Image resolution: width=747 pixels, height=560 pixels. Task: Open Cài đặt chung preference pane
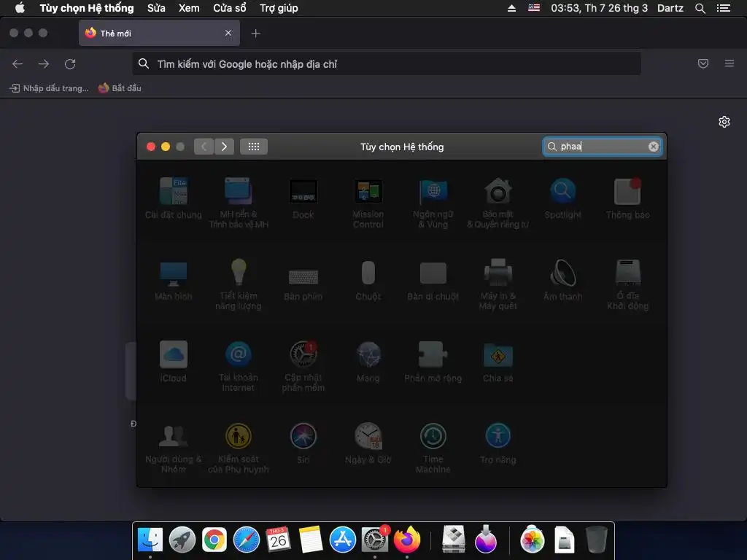[x=174, y=198]
